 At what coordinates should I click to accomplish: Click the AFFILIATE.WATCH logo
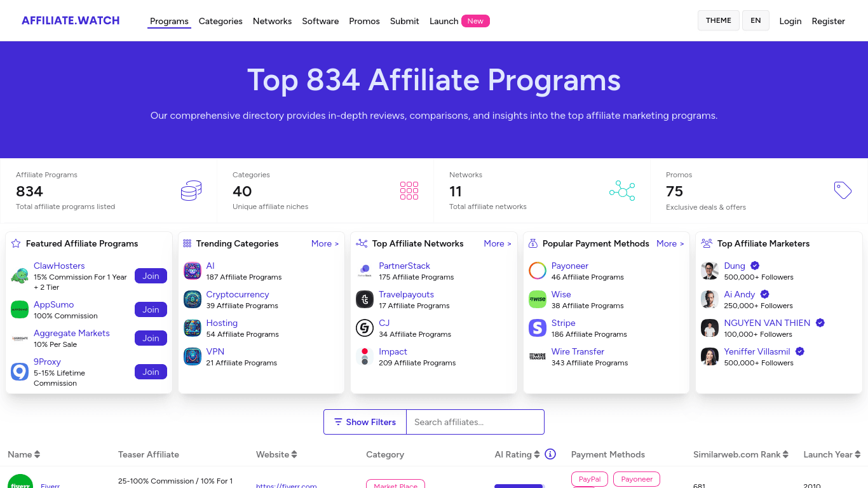(x=70, y=20)
